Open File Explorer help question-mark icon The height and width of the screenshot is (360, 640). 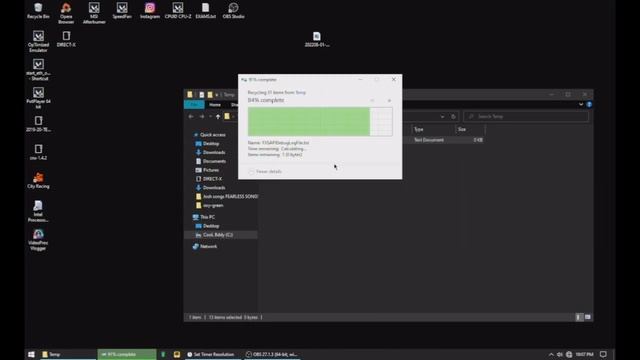pyautogui.click(x=589, y=104)
